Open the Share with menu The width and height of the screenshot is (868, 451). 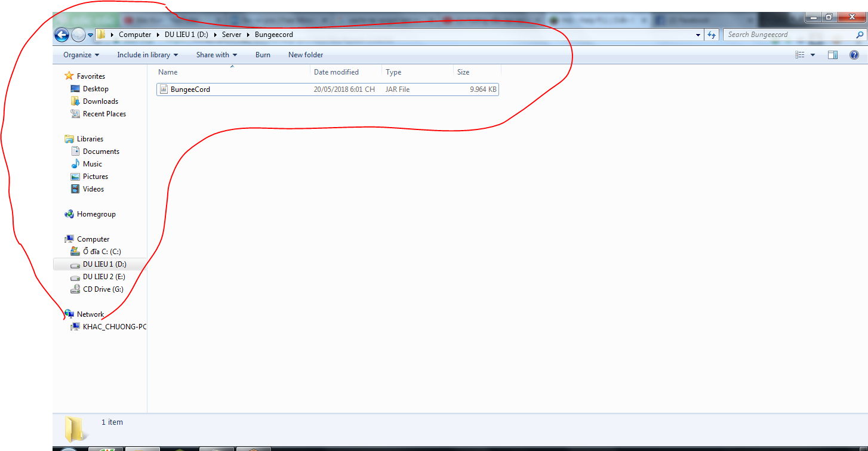(x=217, y=55)
